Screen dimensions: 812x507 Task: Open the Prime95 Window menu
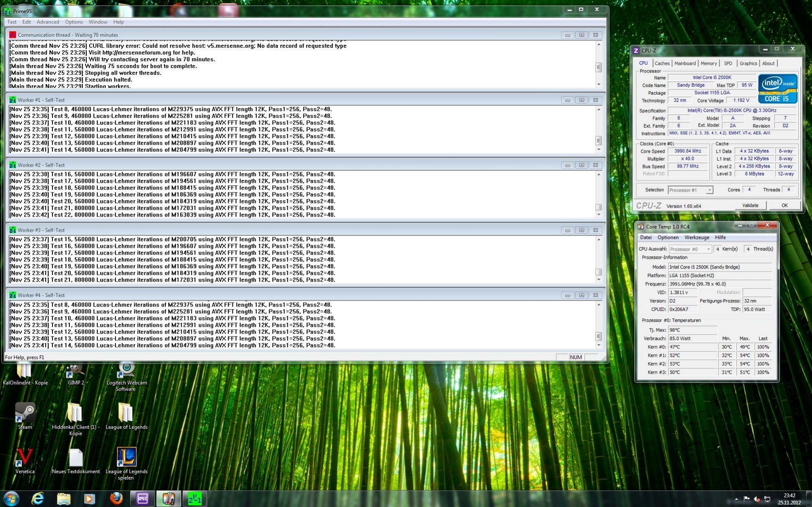click(98, 22)
